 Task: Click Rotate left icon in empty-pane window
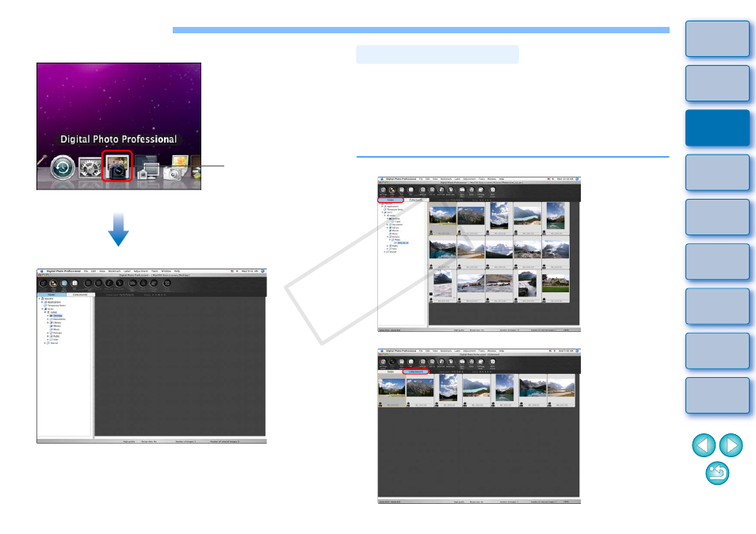point(109,284)
